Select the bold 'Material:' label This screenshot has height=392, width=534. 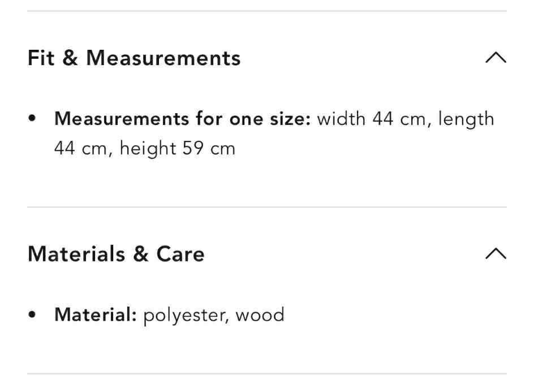click(96, 315)
